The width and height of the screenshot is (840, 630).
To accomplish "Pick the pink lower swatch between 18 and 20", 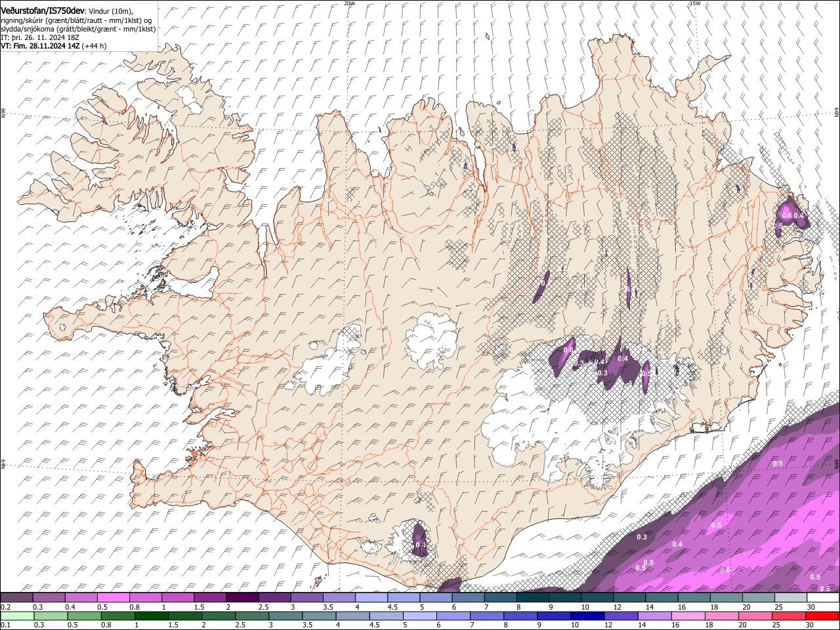I will [723, 616].
